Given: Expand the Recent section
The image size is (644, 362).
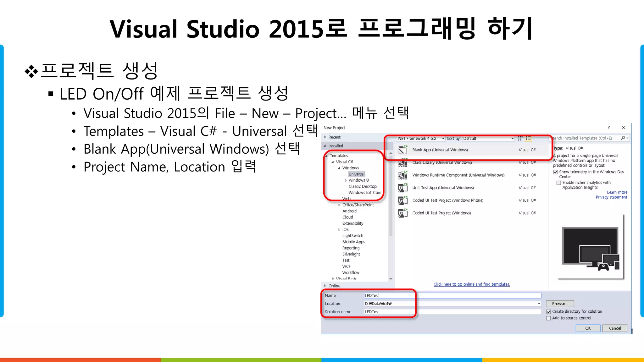Looking at the screenshot, I should (x=325, y=137).
